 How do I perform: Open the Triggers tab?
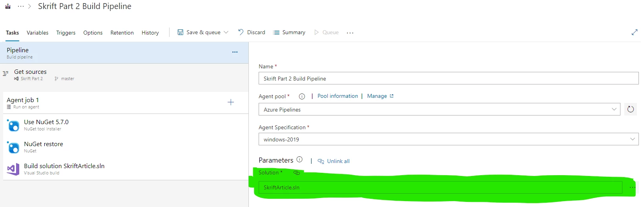pos(66,33)
